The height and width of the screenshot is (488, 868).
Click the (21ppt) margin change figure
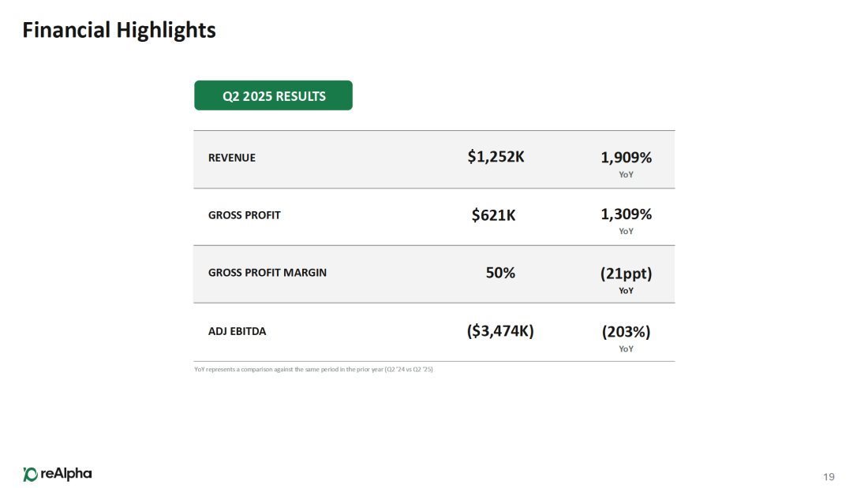[x=626, y=274]
